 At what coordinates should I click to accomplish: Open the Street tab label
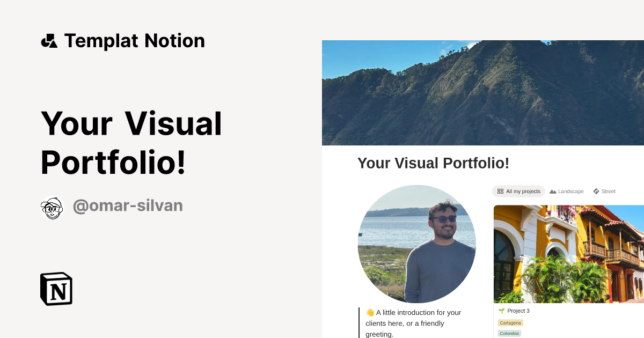[x=608, y=192]
